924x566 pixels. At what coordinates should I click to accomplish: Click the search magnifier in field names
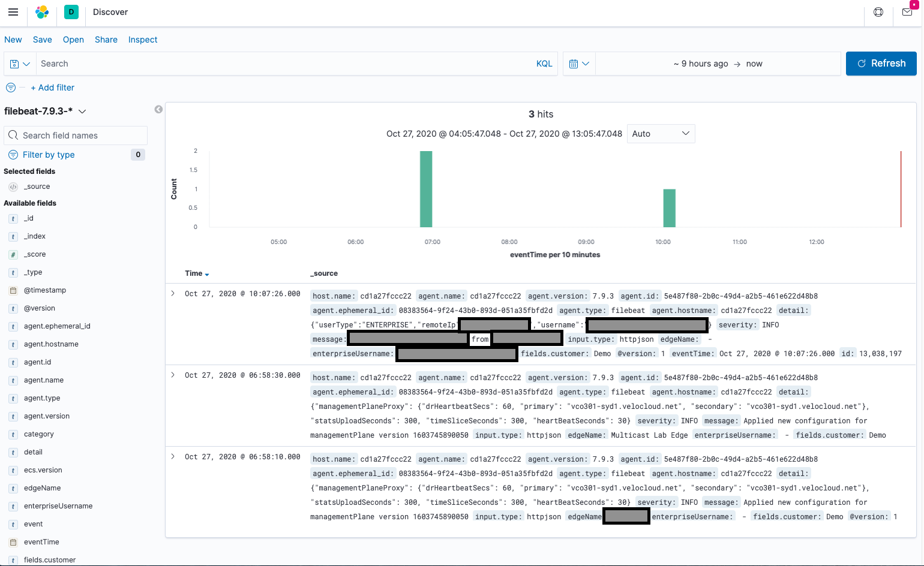(x=13, y=136)
